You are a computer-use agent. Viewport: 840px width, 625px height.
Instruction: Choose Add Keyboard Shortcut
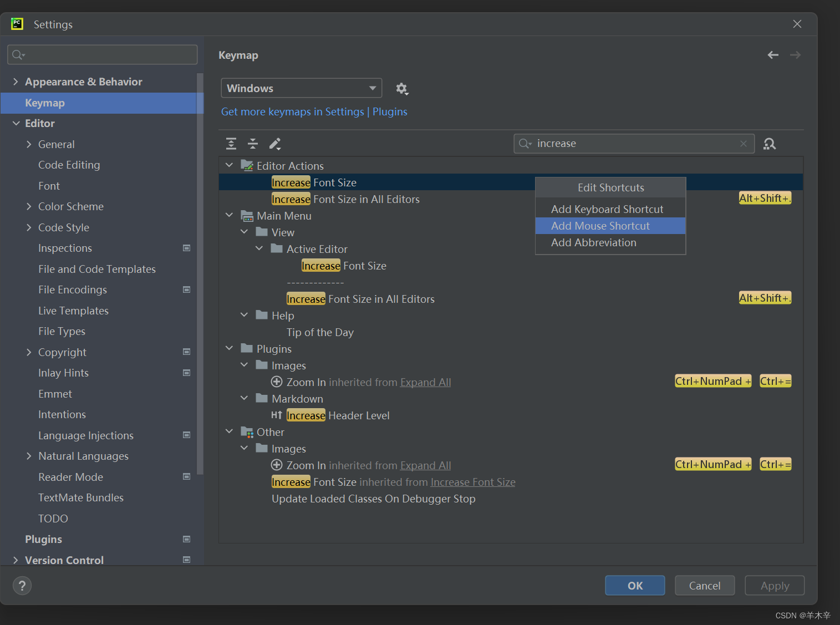coord(610,209)
